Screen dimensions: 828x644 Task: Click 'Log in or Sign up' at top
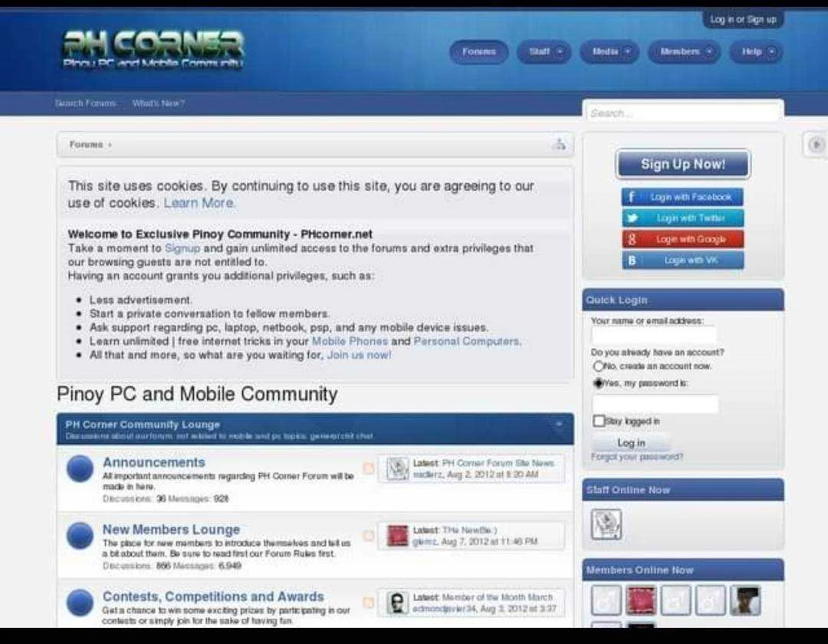(743, 19)
